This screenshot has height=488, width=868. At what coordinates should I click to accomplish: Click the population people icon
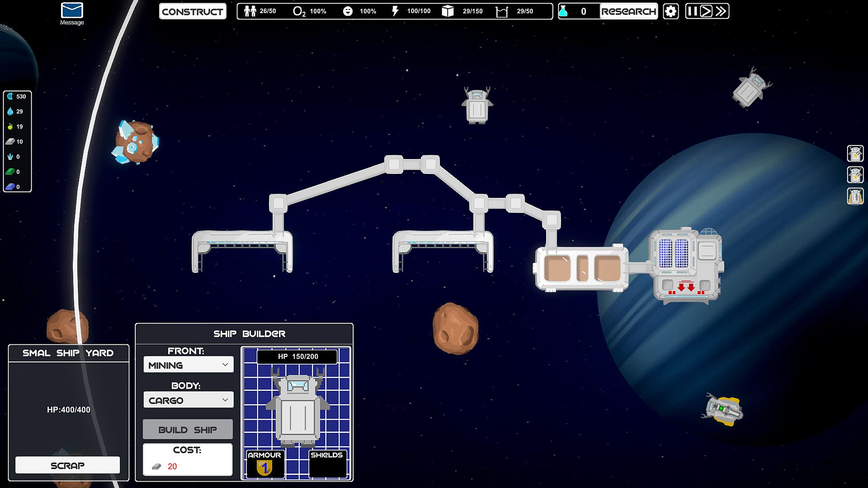(x=250, y=11)
